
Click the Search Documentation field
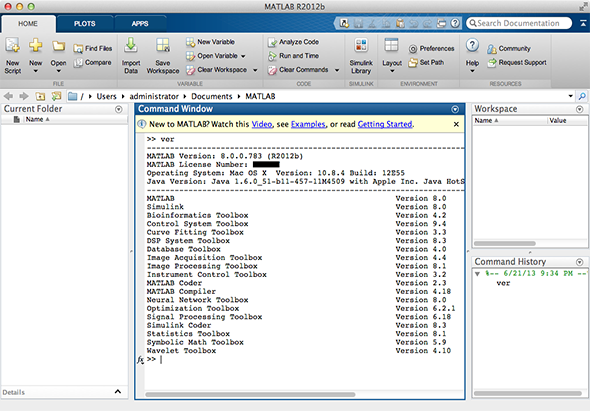[519, 23]
